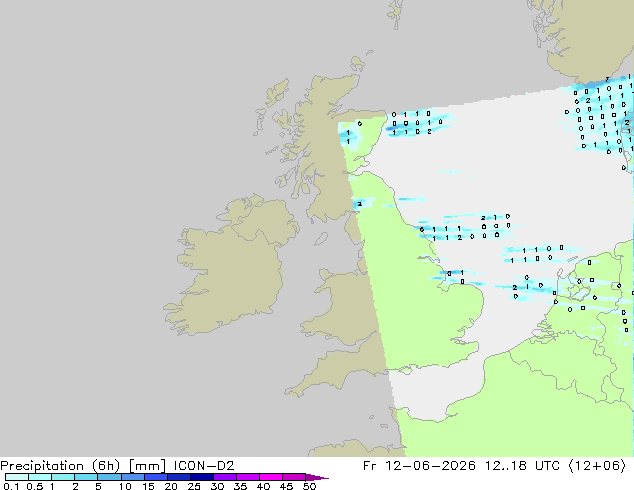Click the '0.1' legend value label
The height and width of the screenshot is (490, 634).
11,486
